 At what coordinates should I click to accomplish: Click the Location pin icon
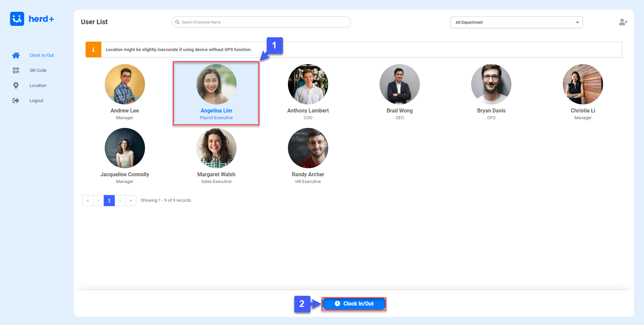pos(16,86)
